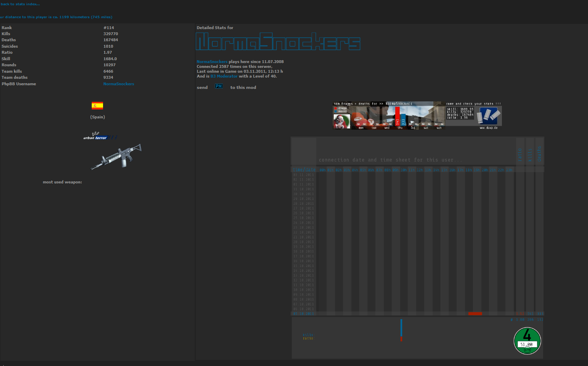Click the rotated ratio column header
The width and height of the screenshot is (588, 366).
click(520, 154)
